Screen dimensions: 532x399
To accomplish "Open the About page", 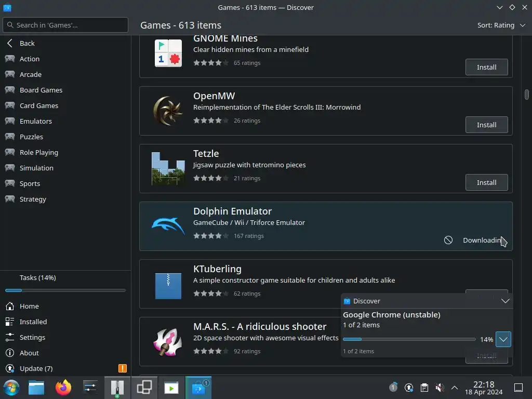I will click(64, 353).
